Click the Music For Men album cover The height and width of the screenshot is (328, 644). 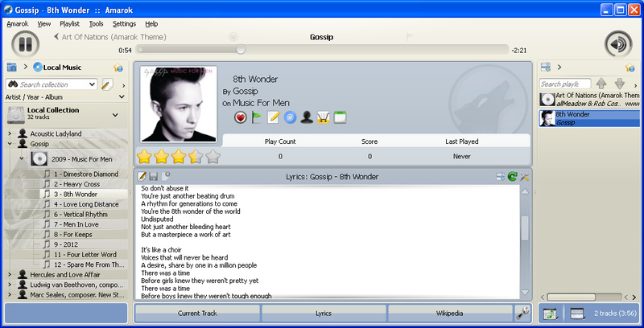point(178,105)
